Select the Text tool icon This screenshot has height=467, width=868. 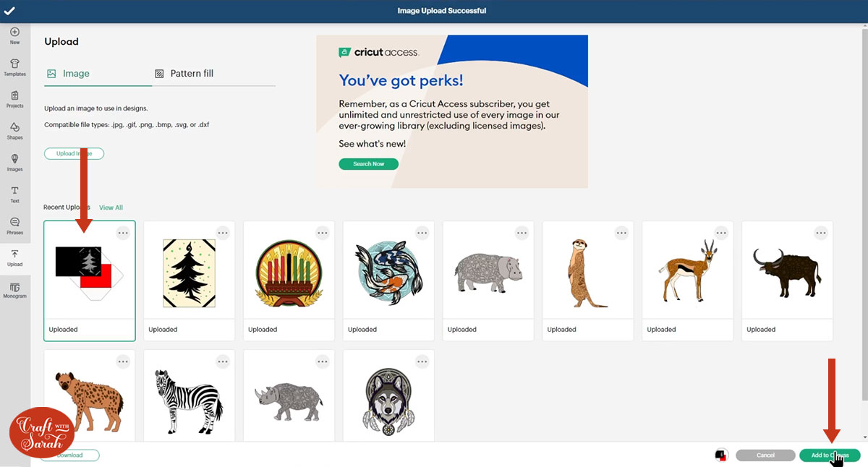(x=14, y=192)
